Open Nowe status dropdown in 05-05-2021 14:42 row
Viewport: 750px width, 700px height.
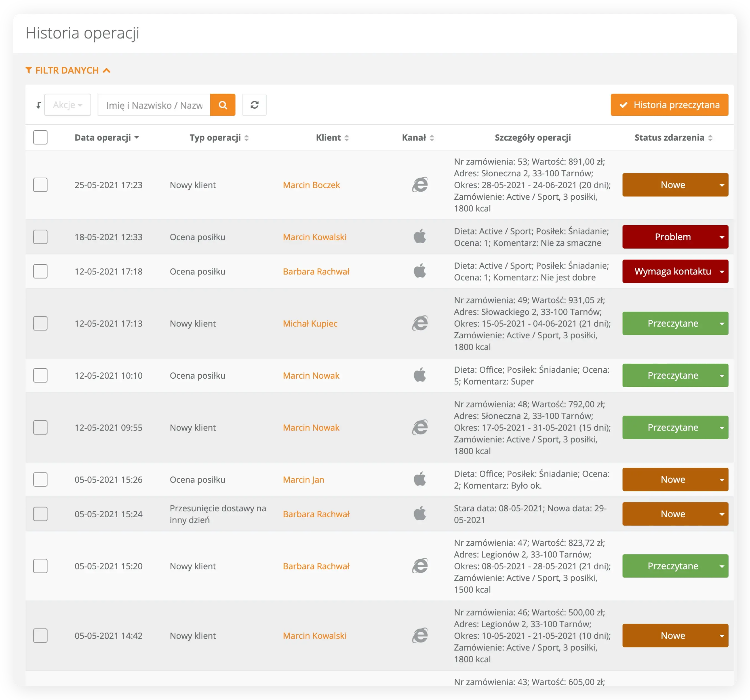point(675,636)
